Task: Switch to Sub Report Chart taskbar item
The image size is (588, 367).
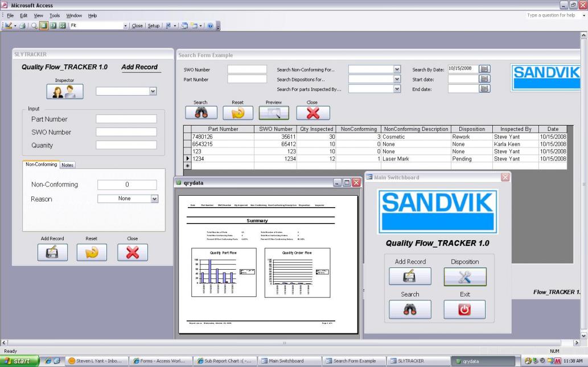Action: (x=225, y=361)
